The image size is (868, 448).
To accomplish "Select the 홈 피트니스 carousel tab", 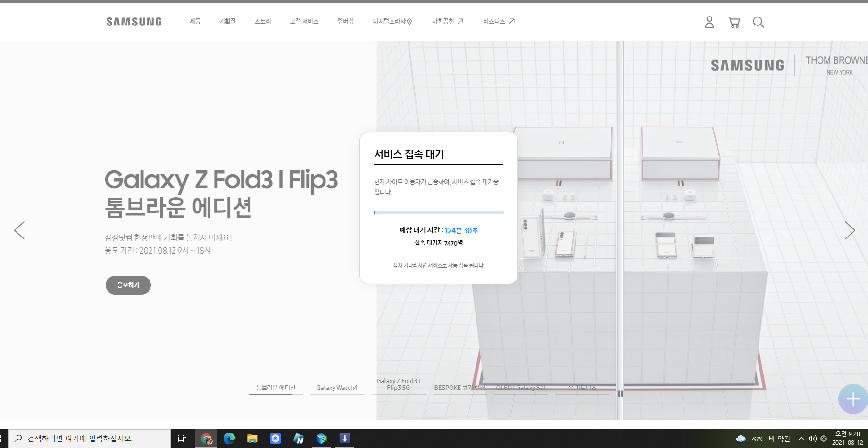I will pyautogui.click(x=582, y=388).
